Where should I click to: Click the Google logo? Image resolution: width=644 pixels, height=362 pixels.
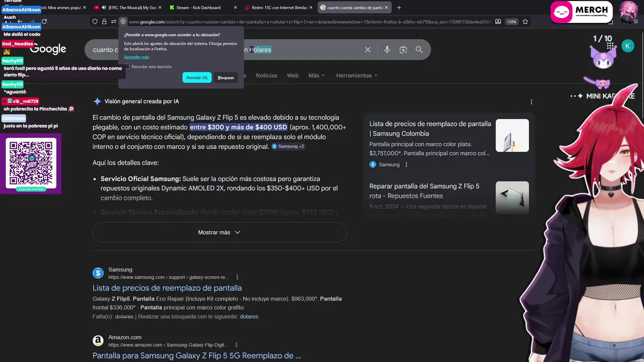tap(48, 49)
